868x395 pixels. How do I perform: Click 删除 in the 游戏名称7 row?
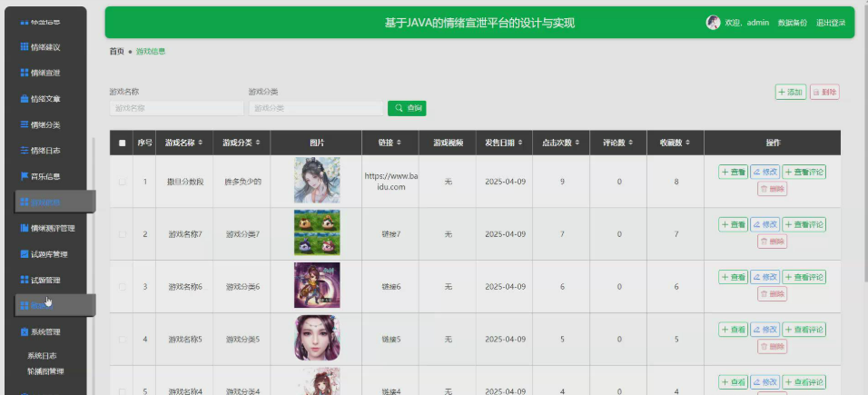(773, 242)
